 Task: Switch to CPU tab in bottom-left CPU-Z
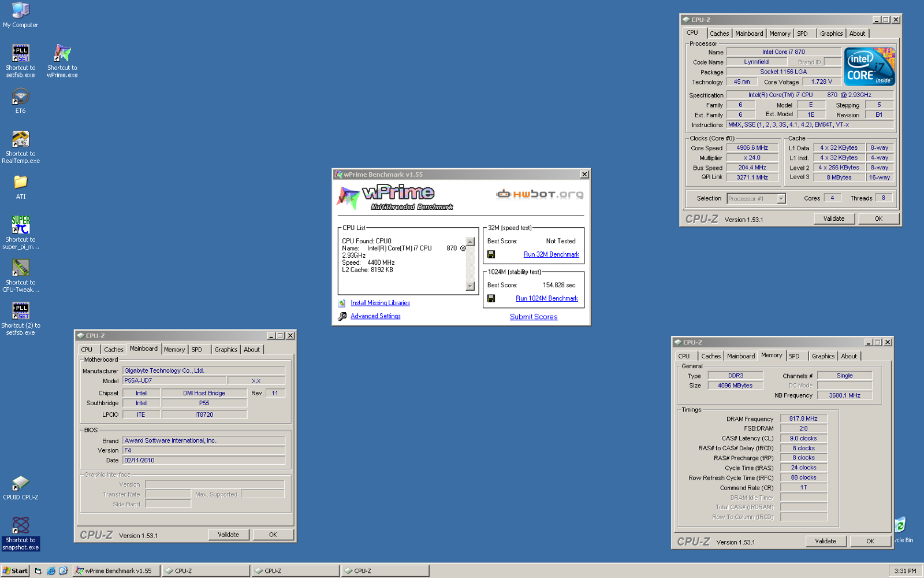(87, 350)
